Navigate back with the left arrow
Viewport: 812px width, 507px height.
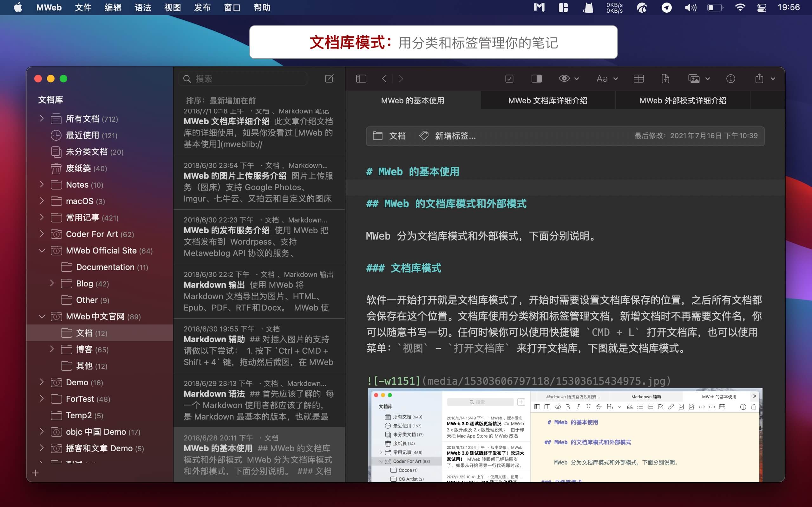click(x=384, y=79)
